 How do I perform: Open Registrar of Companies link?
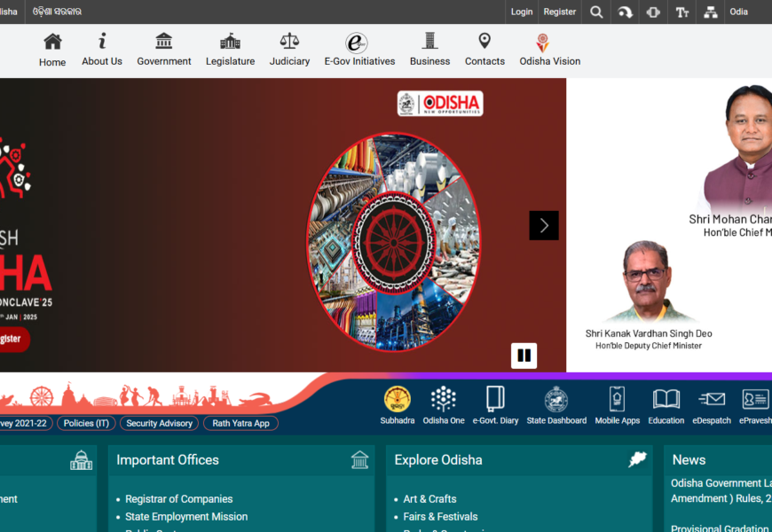tap(178, 499)
